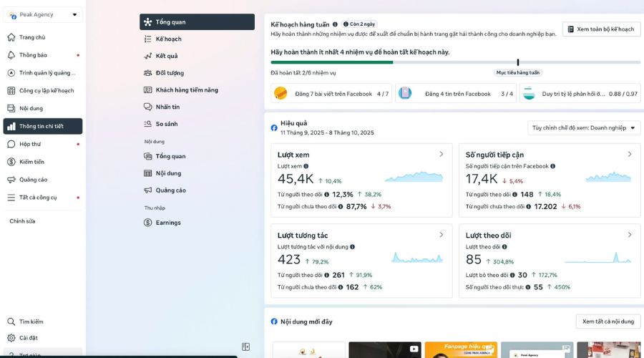Click info icon next to Kế hoạch hàng tuần

point(335,24)
